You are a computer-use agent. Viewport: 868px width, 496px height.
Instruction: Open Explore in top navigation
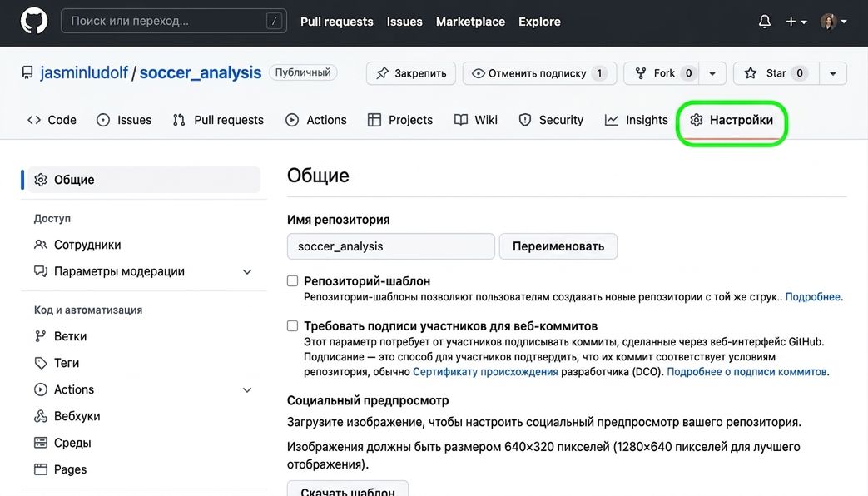(x=539, y=22)
